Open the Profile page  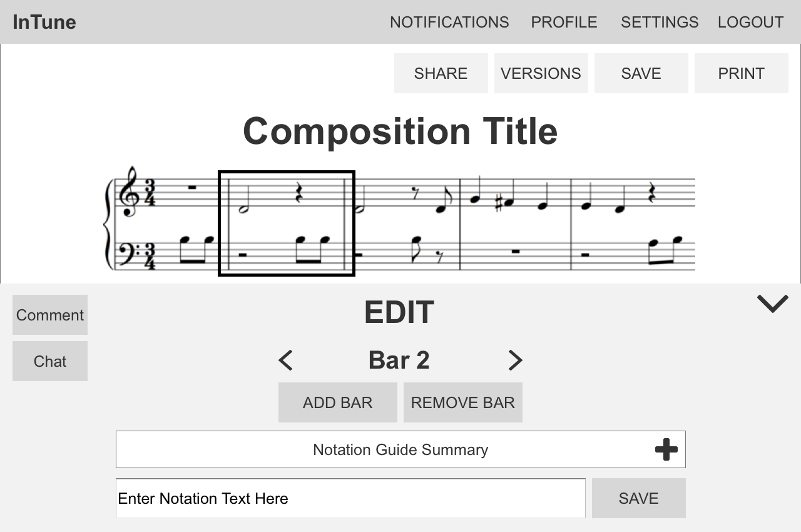[x=563, y=22]
